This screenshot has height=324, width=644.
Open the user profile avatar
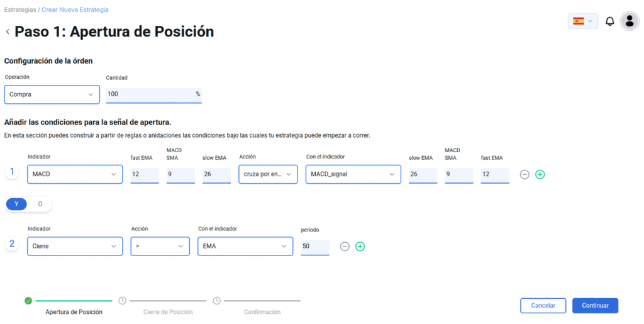(x=630, y=21)
